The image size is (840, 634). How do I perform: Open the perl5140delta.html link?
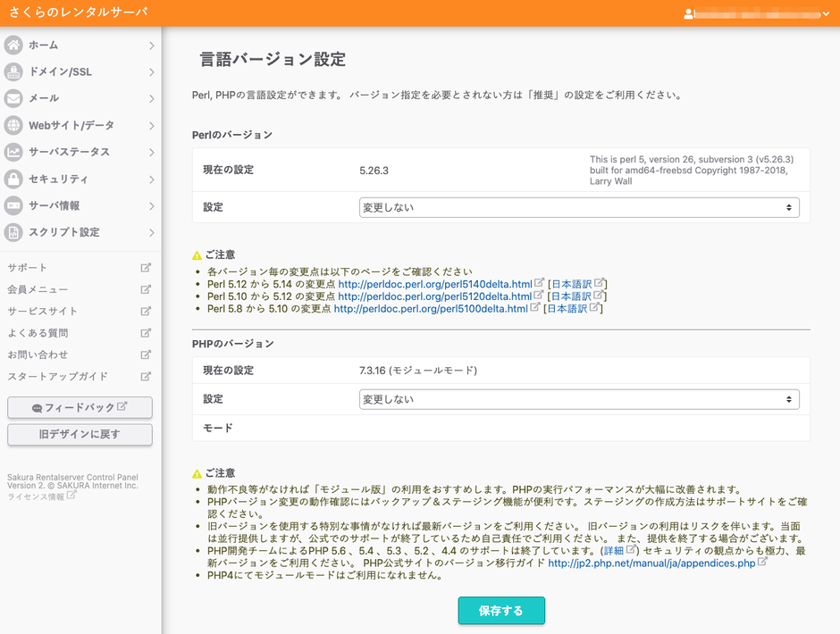434,284
